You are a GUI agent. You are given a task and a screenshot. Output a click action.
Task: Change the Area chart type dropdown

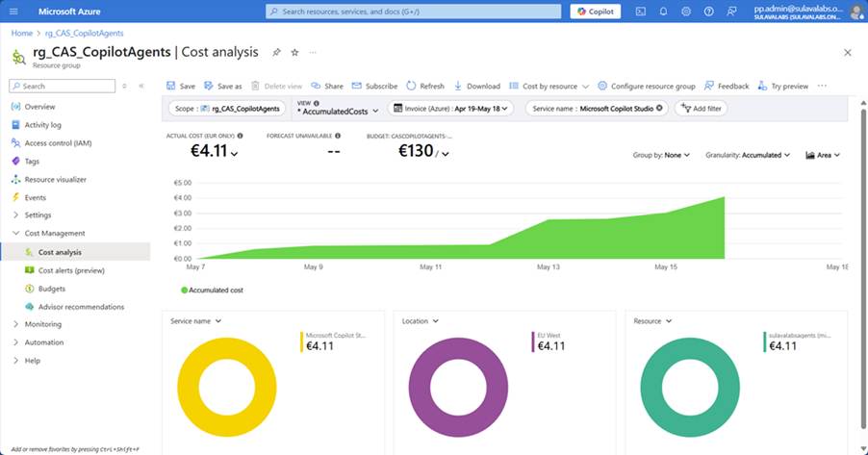[823, 155]
